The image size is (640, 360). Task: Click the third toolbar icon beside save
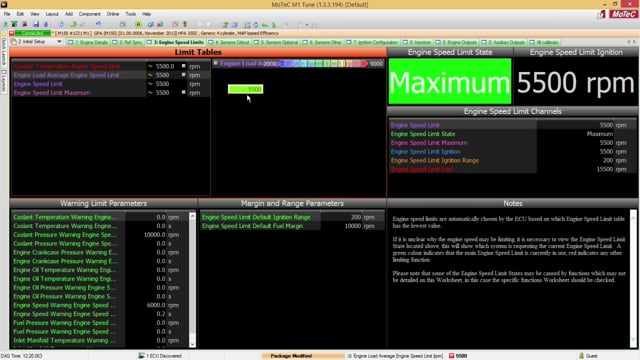tap(24, 24)
